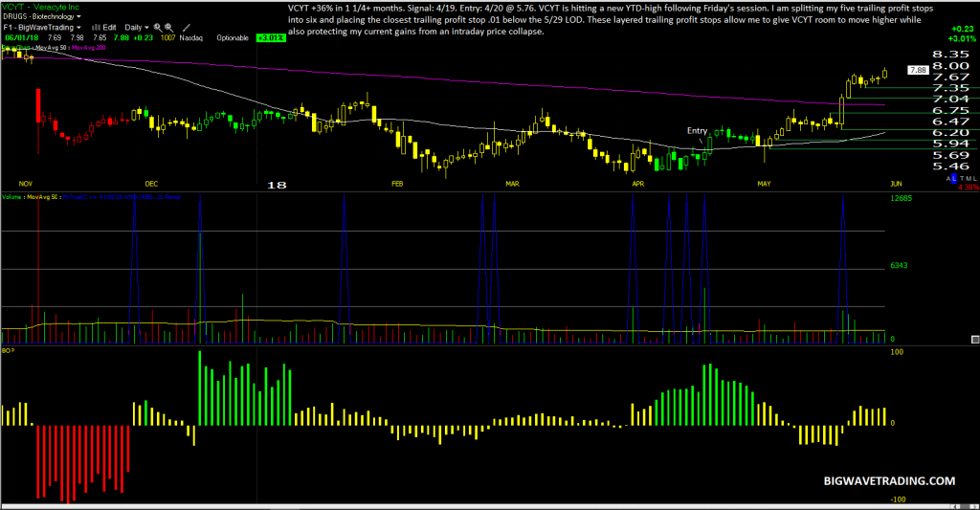980x510 pixels.
Task: Click the bar chart icon beside Edit
Action: [97, 28]
